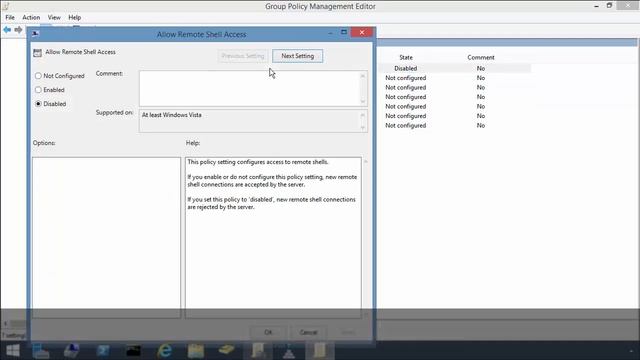This screenshot has height=360, width=640.
Task: Open PowerShell from the taskbar
Action: tap(103, 351)
